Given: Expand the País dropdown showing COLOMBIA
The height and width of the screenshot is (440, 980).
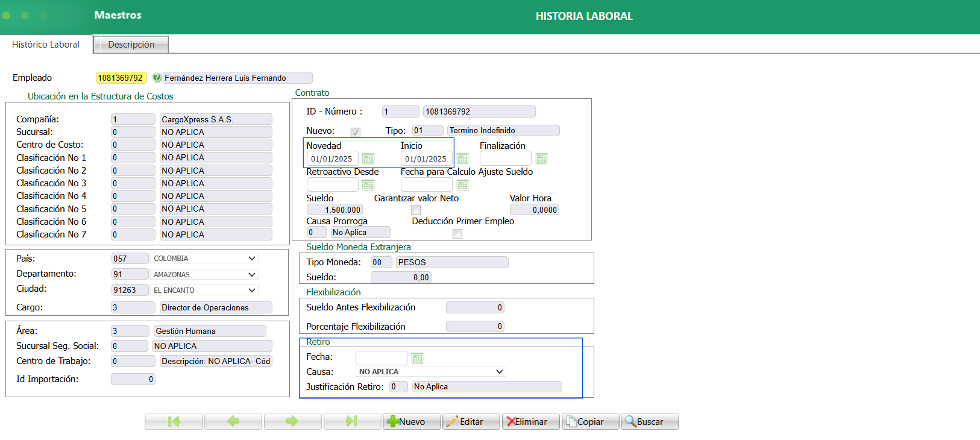Looking at the screenshot, I should click(x=204, y=259).
